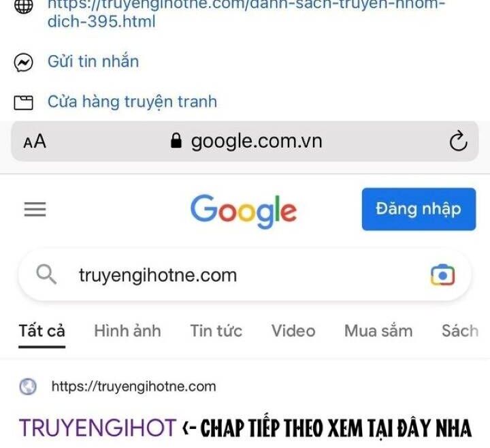Tap the comic store shop icon
The height and width of the screenshot is (448, 490).
point(23,102)
